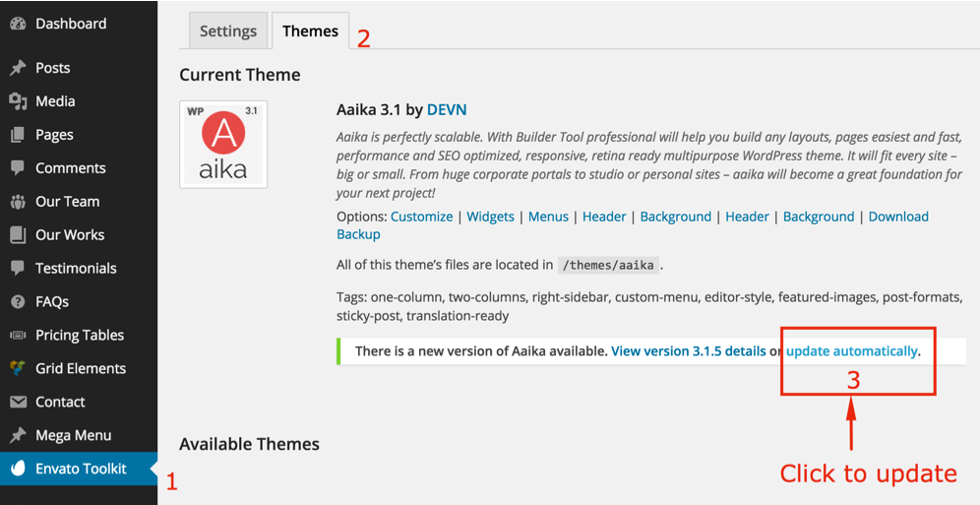
Task: Open View version 3.1.5 details link
Action: pyautogui.click(x=688, y=351)
